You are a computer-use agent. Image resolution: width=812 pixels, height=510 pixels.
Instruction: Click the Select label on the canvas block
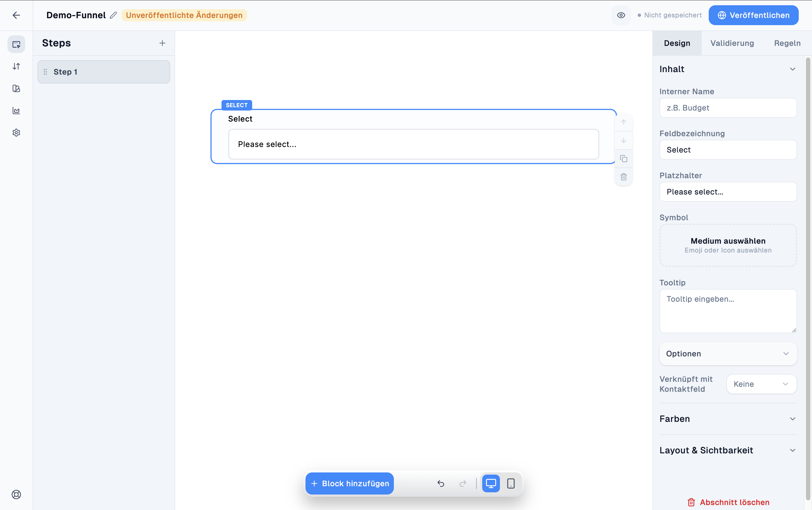click(240, 119)
